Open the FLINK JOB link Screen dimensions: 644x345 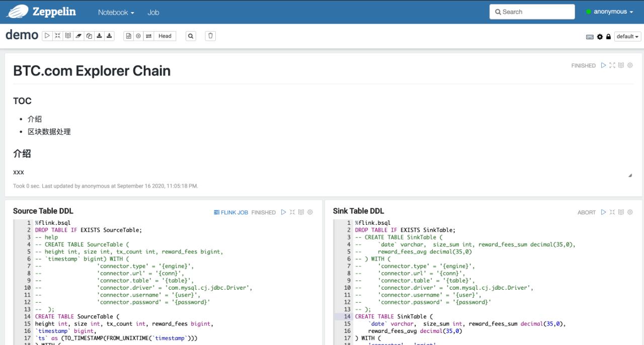[231, 212]
